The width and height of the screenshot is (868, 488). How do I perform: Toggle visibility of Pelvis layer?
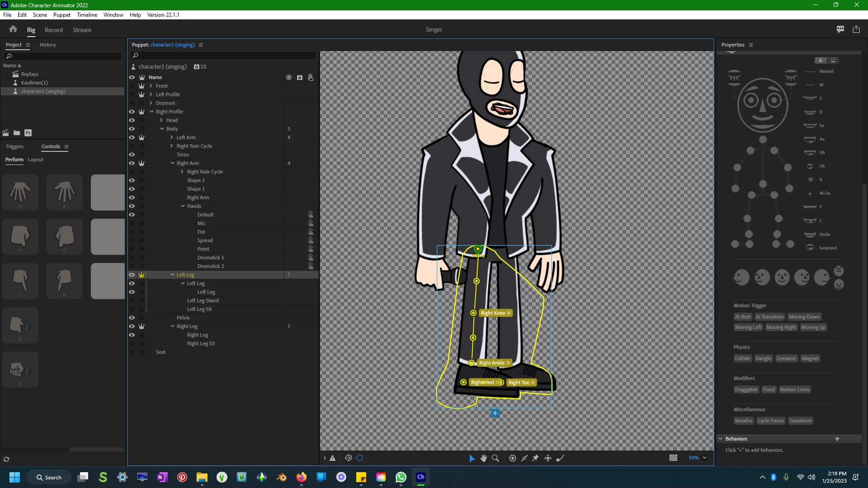(132, 318)
